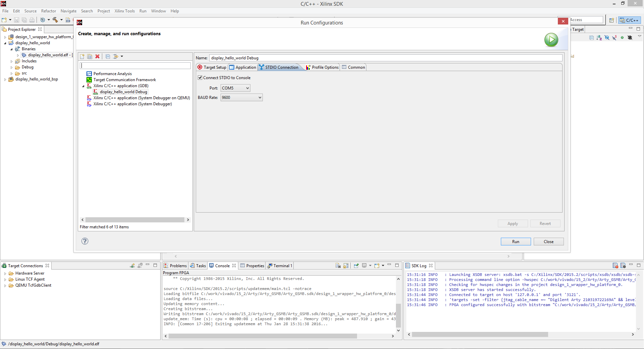The image size is (644, 349).
Task: Click new Target Connection icon
Action: (x=132, y=266)
